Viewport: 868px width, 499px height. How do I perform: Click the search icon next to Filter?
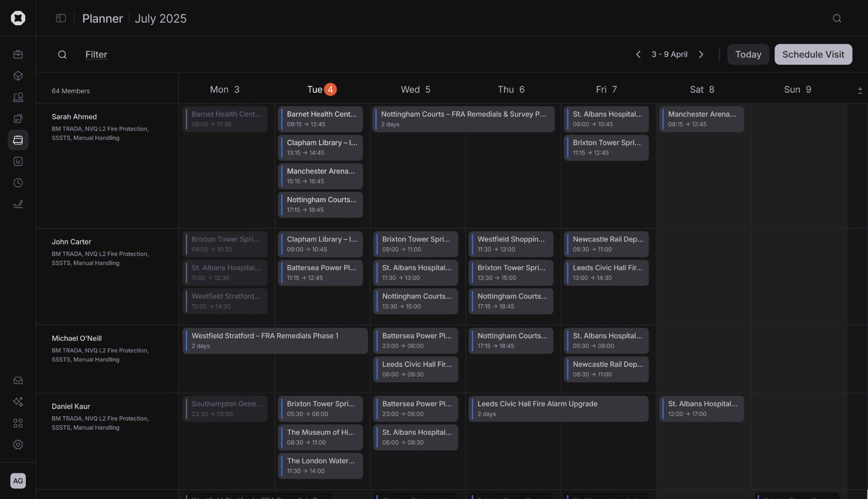tap(62, 55)
